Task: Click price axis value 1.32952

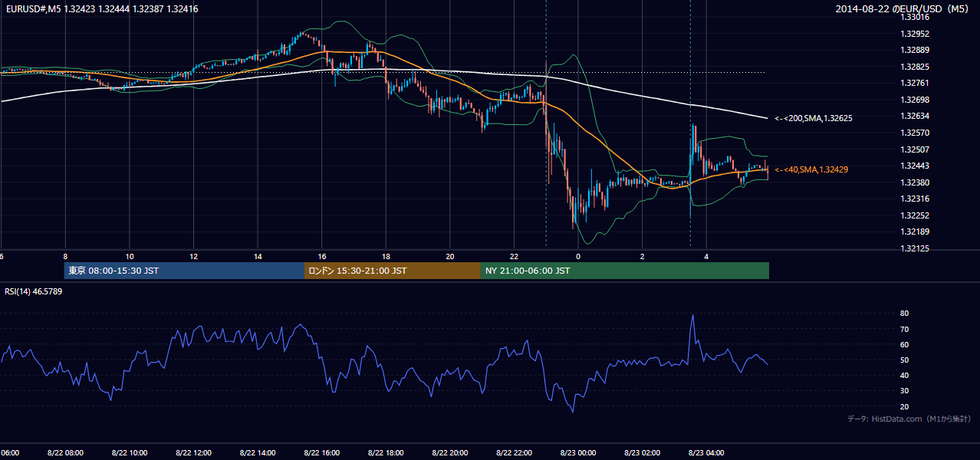Action: 914,34
